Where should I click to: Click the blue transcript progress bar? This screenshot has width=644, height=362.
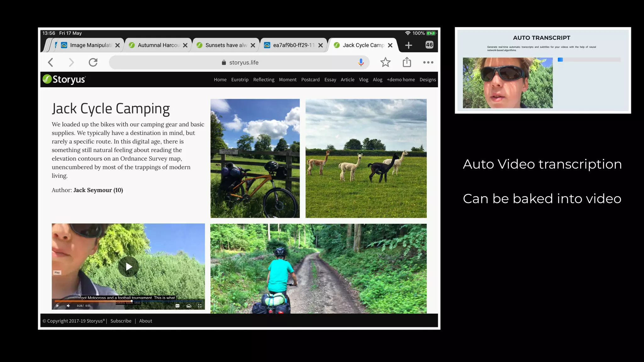589,60
